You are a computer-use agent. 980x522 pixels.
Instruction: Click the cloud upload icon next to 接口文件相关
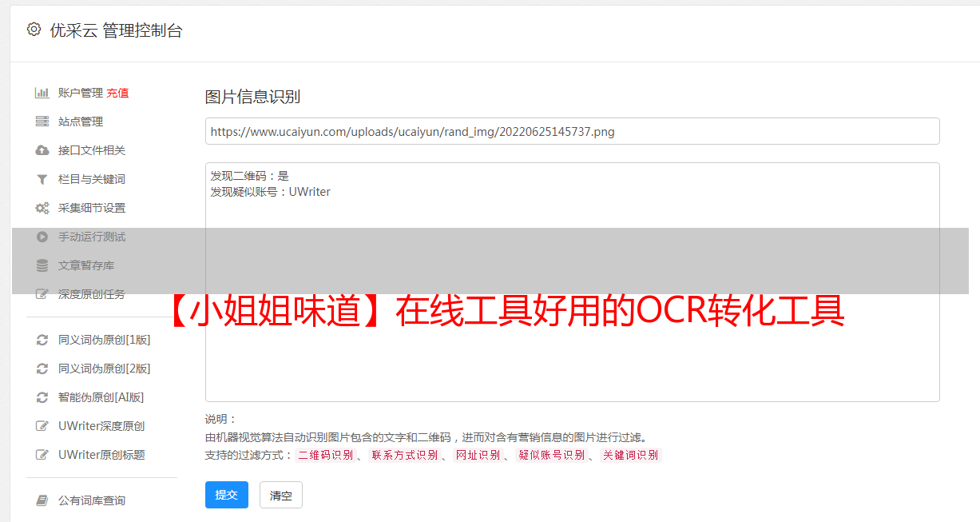(42, 150)
